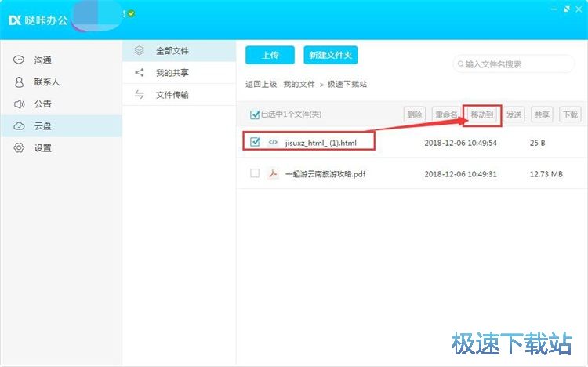The height and width of the screenshot is (367, 588).
Task: Click the 25 B file size
Action: point(537,143)
